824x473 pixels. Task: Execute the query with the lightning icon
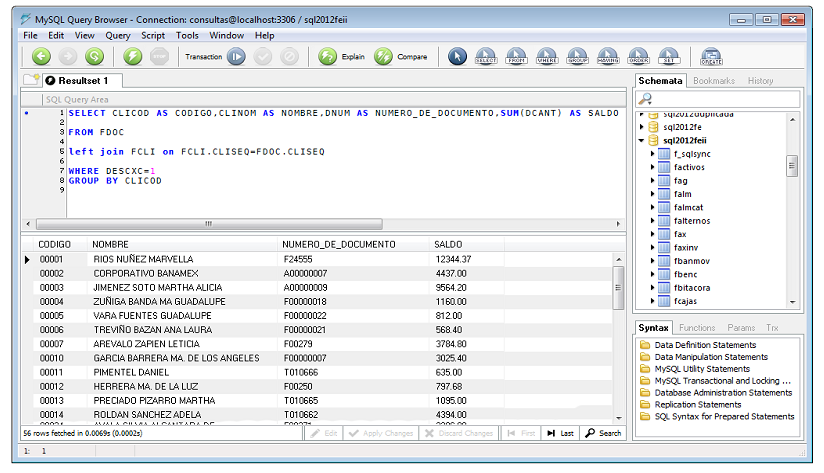click(x=132, y=56)
